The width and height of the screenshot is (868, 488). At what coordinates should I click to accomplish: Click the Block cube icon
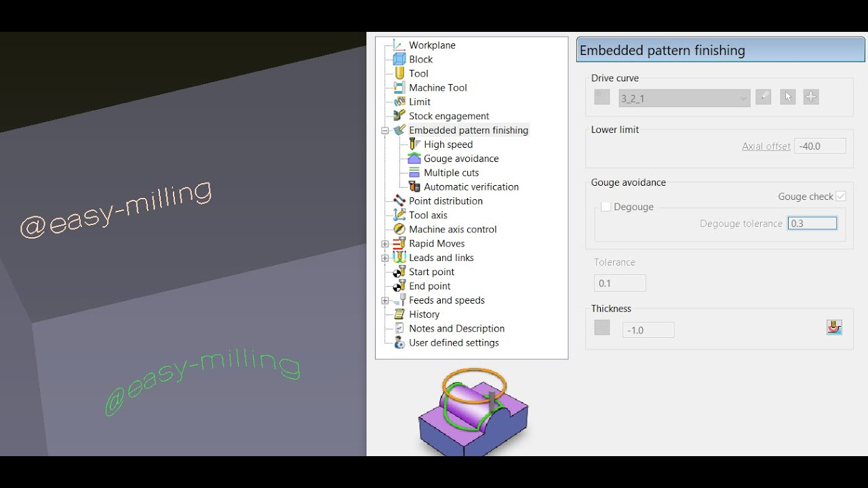click(x=399, y=60)
